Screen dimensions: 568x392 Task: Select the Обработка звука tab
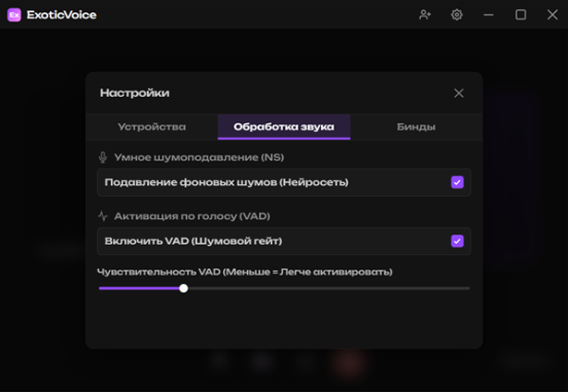coord(284,127)
